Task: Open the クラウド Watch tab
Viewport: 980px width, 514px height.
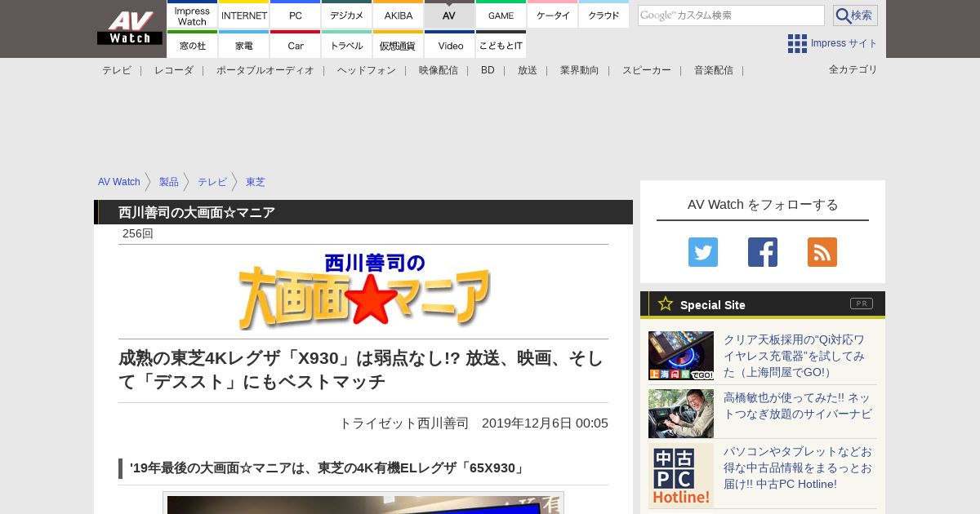Action: click(604, 16)
